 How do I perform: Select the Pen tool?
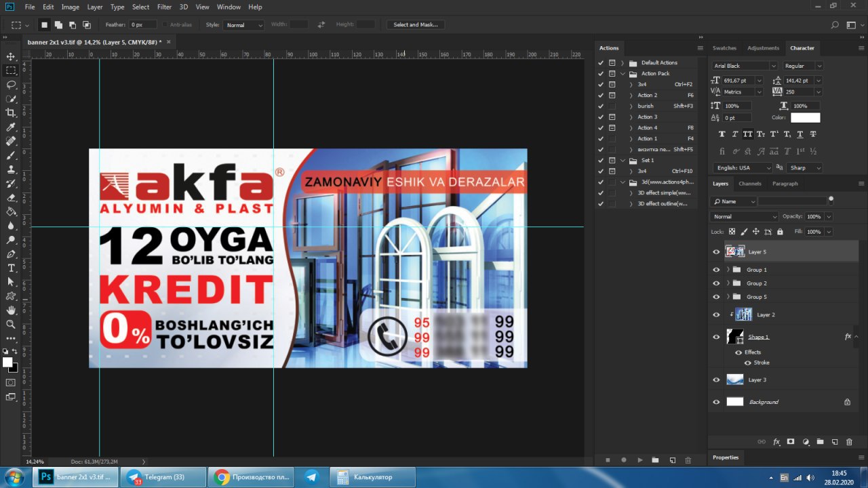click(11, 254)
